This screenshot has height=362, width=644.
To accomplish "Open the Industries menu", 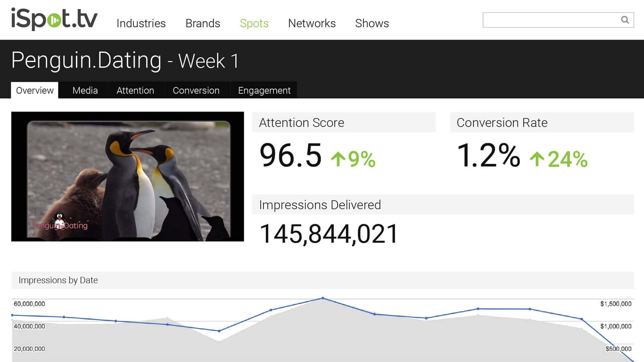I will 141,23.
